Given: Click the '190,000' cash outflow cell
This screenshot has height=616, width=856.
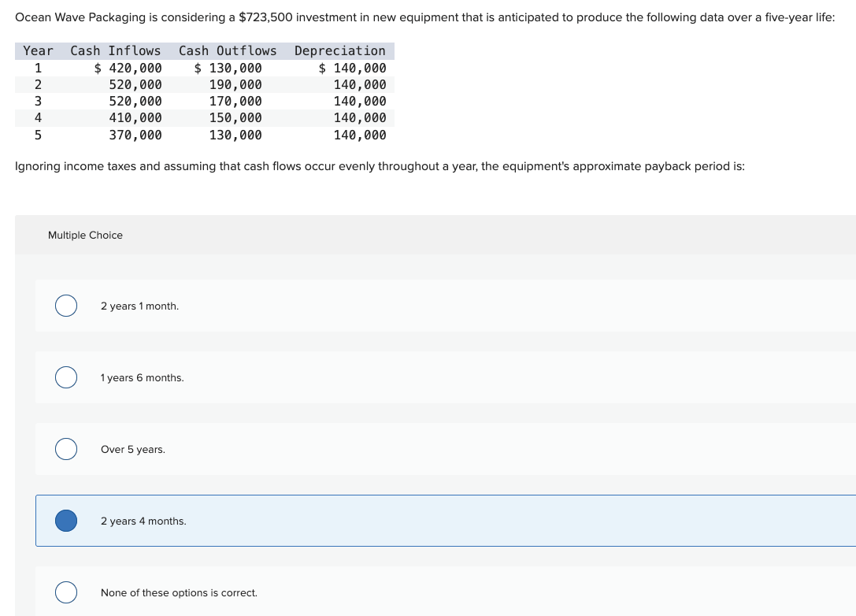Looking at the screenshot, I should (235, 84).
